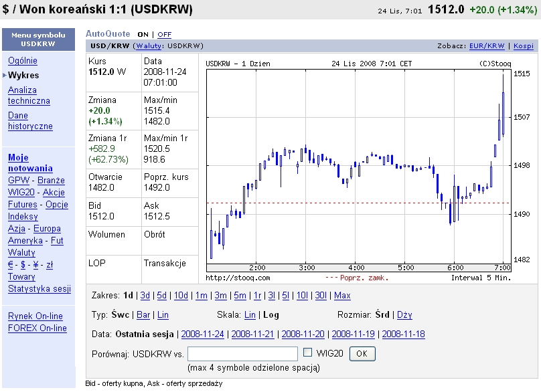Select the Ask value 1512.5
Image resolution: width=541 pixels, height=392 pixels.
click(155, 216)
